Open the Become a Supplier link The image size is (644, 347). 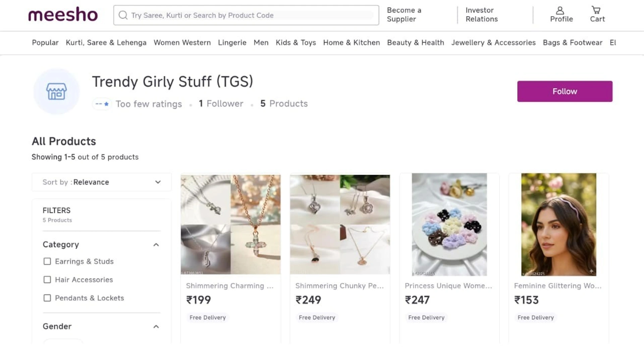click(404, 15)
